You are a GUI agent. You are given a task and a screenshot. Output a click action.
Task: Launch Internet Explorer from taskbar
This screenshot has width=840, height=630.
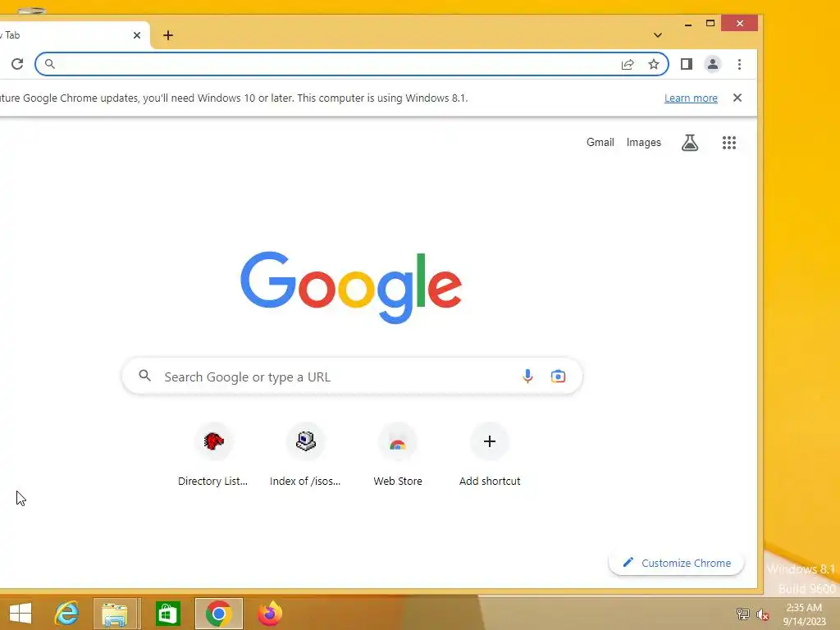[67, 614]
